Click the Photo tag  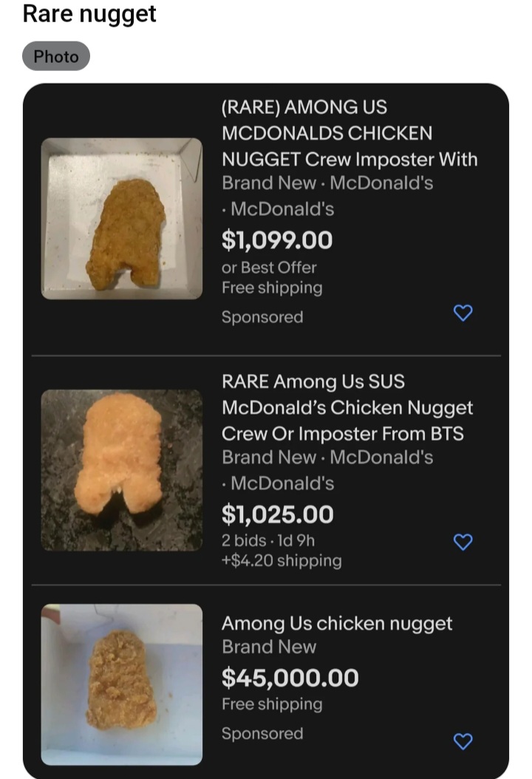56,56
